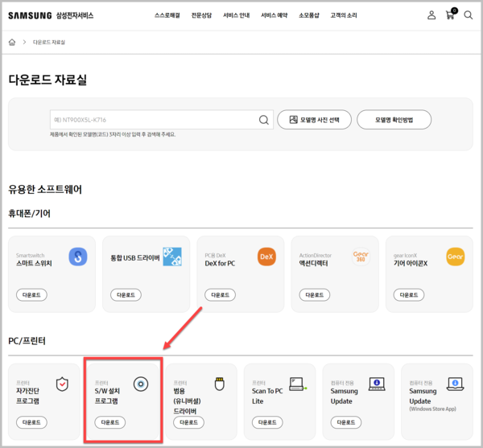Viewport: 483px width, 448px height.
Task: Click laptop icon for Windows Store App update
Action: coord(456,384)
